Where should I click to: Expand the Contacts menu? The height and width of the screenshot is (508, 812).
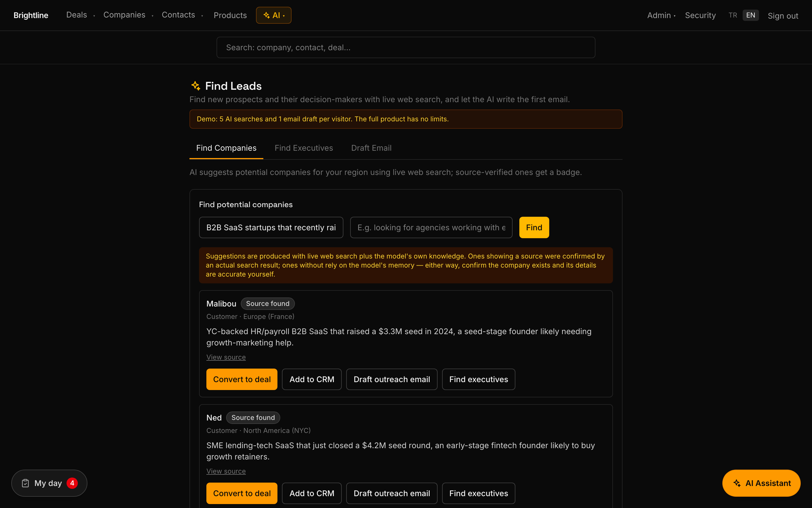point(182,15)
